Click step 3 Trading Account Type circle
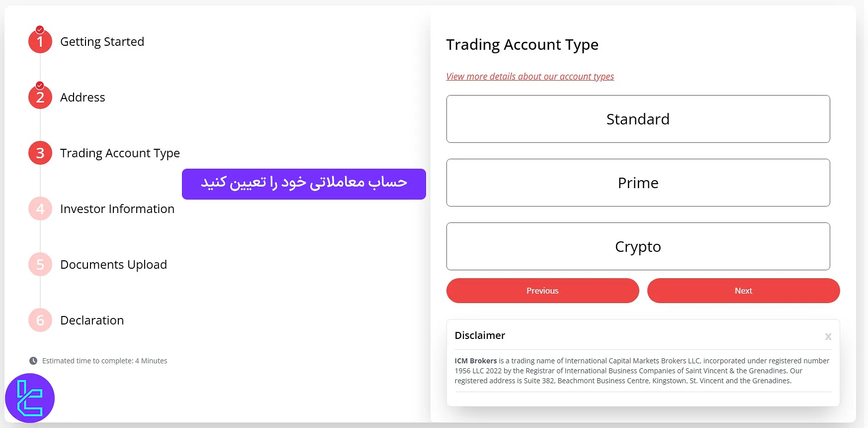 [39, 153]
